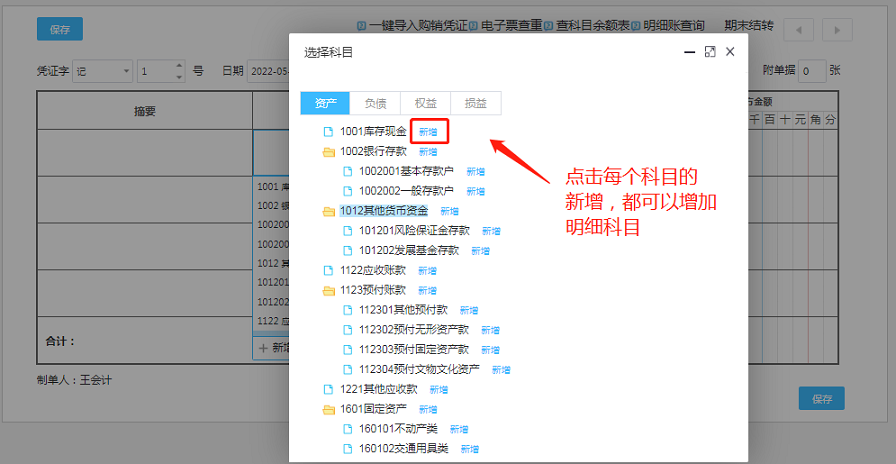Click 新增 next to 1002002一般存款户
The height and width of the screenshot is (464, 896).
(475, 191)
